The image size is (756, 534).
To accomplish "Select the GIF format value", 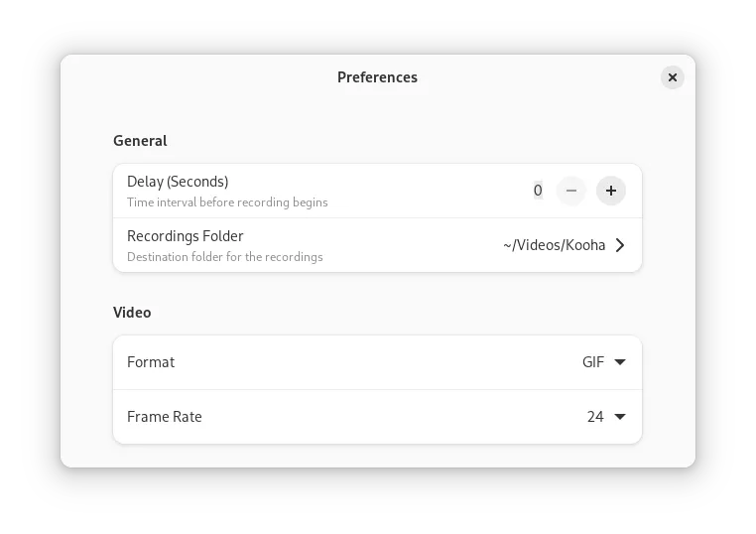I will 592,361.
